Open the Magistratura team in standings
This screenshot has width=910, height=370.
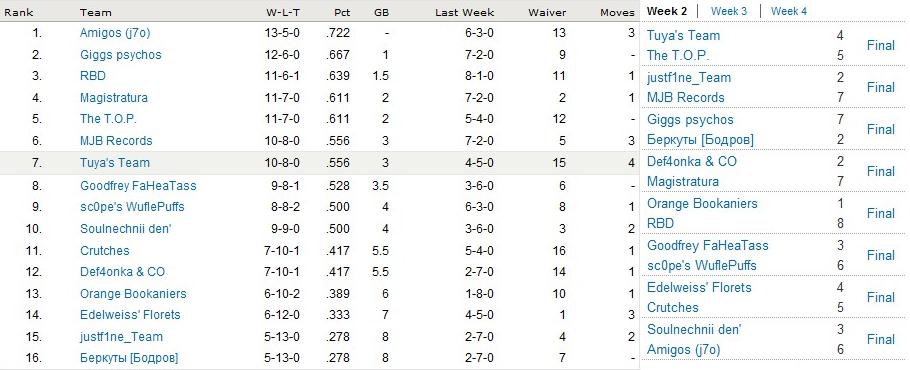(114, 97)
